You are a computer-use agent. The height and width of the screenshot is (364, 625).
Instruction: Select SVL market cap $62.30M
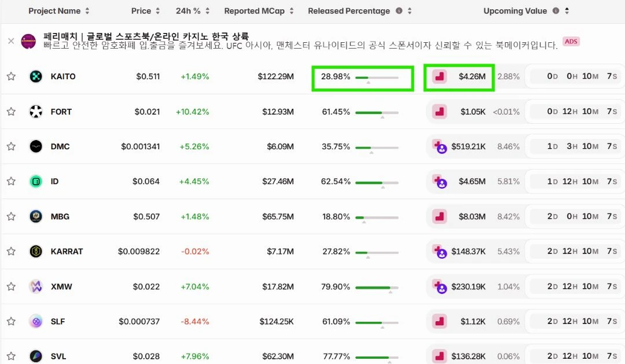[278, 356]
